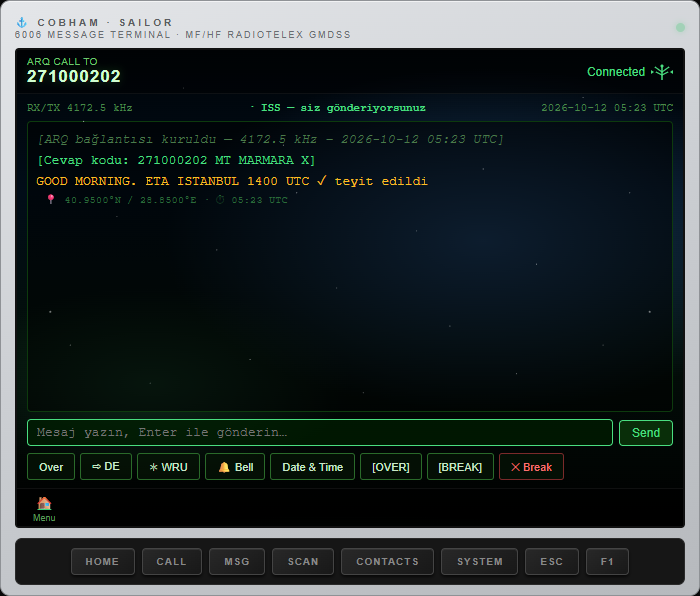Click the 2026-10-12 05:23 UTC clock

click(607, 108)
